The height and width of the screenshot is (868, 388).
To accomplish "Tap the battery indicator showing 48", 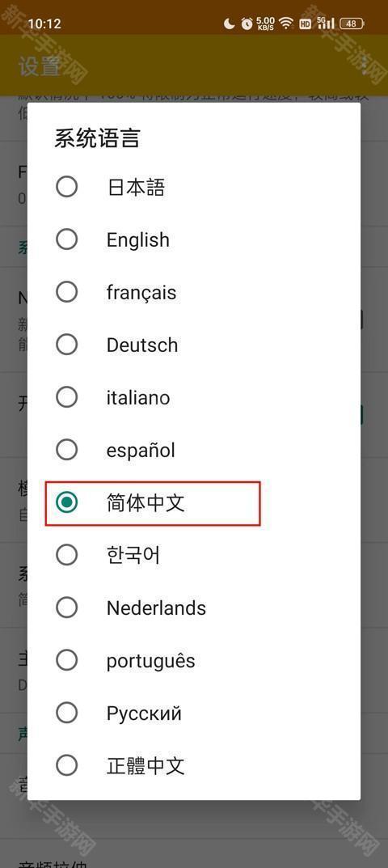I will (352, 23).
